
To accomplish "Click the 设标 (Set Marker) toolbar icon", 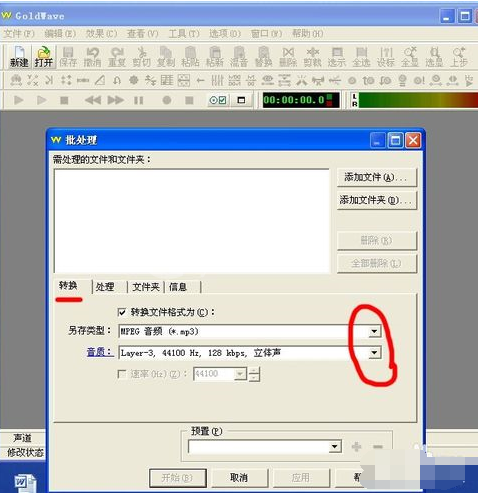I will [386, 57].
